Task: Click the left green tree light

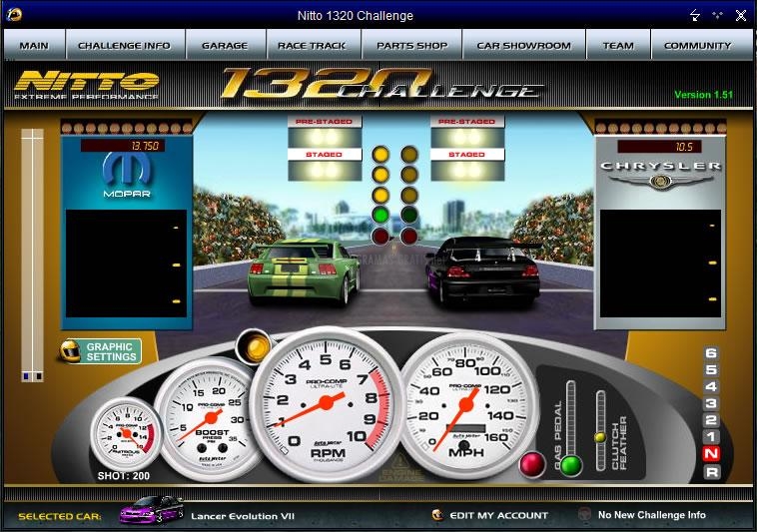Action: (x=380, y=215)
